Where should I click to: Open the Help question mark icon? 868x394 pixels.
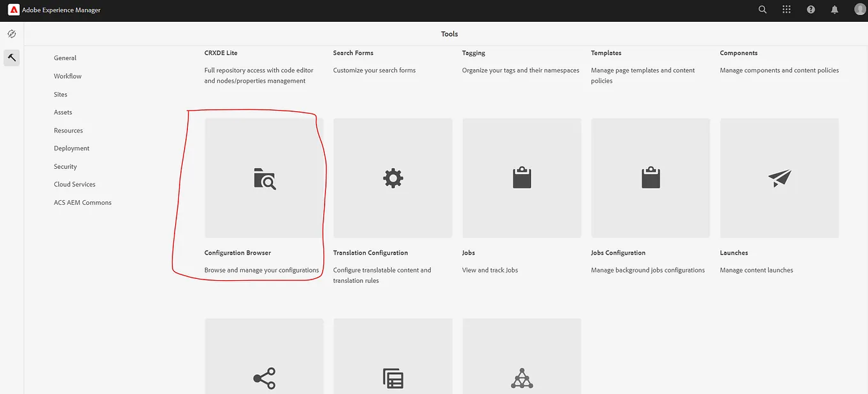point(810,9)
